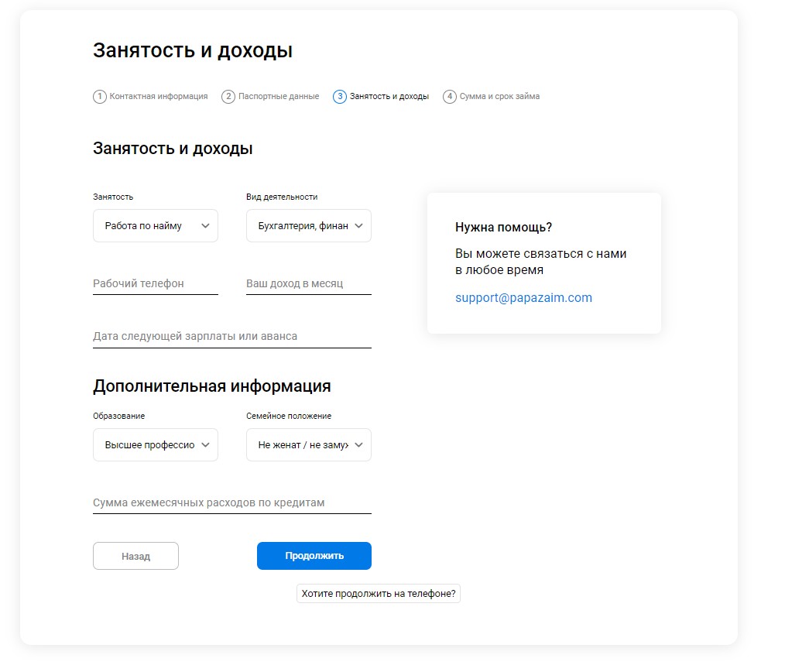Click the step 2 number circle
Image resolution: width=785 pixels, height=672 pixels.
click(x=228, y=97)
